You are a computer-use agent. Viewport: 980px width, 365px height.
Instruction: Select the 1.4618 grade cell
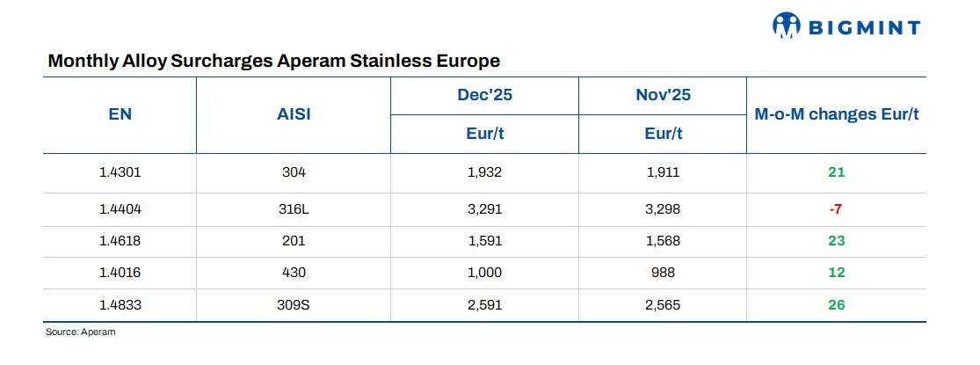[x=120, y=241]
